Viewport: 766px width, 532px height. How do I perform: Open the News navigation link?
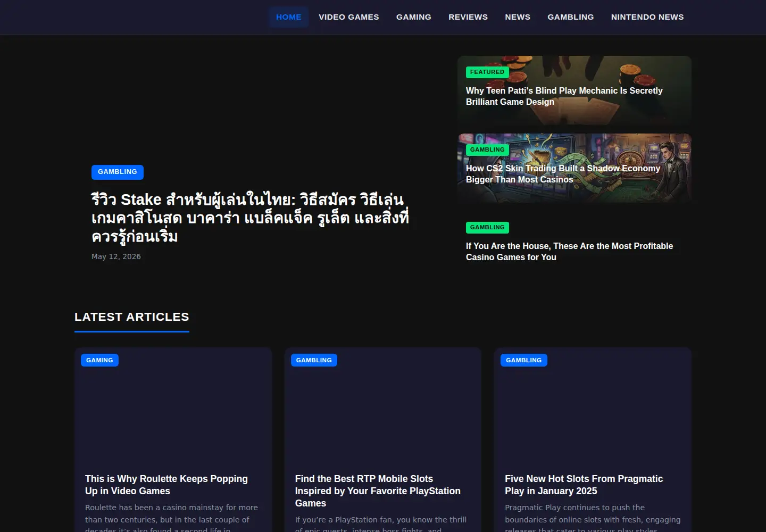[517, 17]
